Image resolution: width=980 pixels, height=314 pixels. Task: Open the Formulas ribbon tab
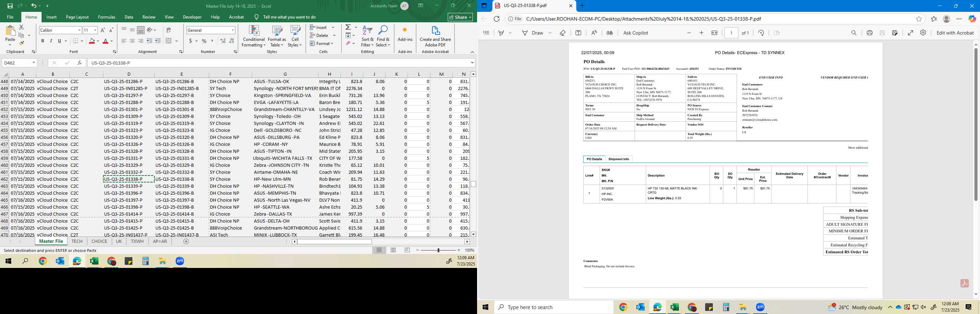(x=107, y=17)
